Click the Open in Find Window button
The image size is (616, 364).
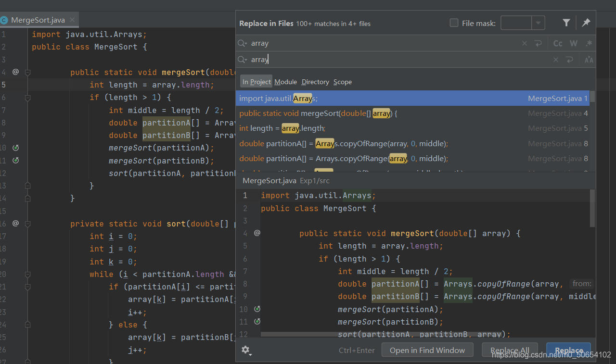tap(427, 350)
